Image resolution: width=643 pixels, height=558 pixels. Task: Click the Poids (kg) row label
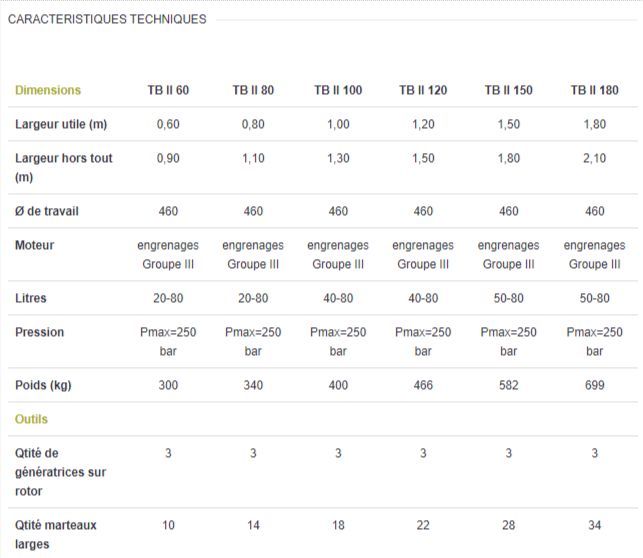(44, 385)
